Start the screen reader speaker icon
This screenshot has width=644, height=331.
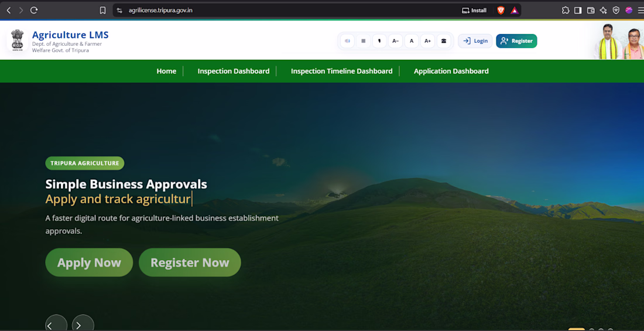(347, 40)
